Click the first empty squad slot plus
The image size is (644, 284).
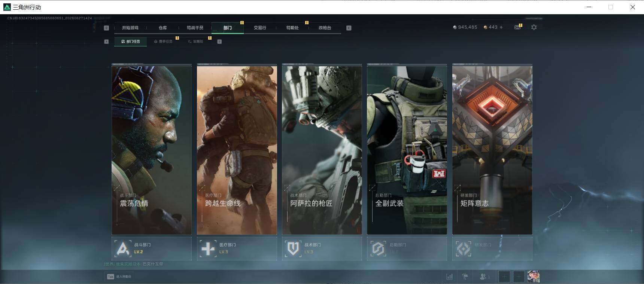pyautogui.click(x=504, y=277)
